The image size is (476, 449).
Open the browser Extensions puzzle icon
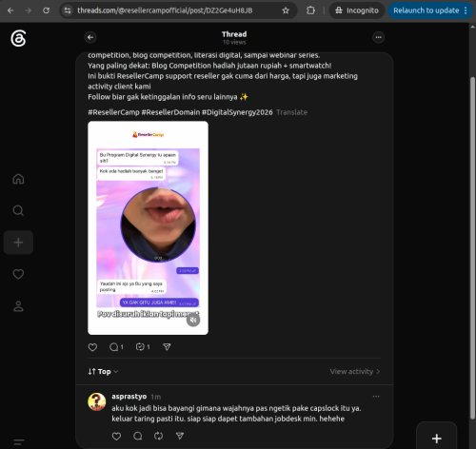(310, 10)
